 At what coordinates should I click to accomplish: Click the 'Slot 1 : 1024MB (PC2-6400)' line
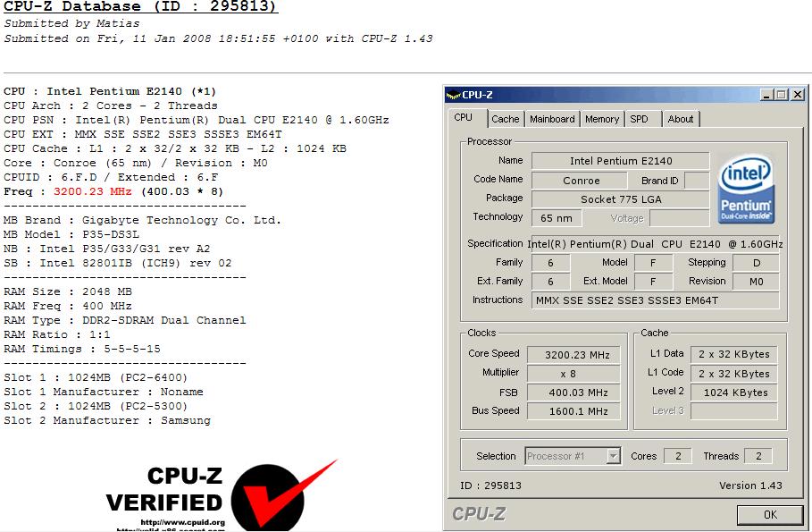point(96,377)
